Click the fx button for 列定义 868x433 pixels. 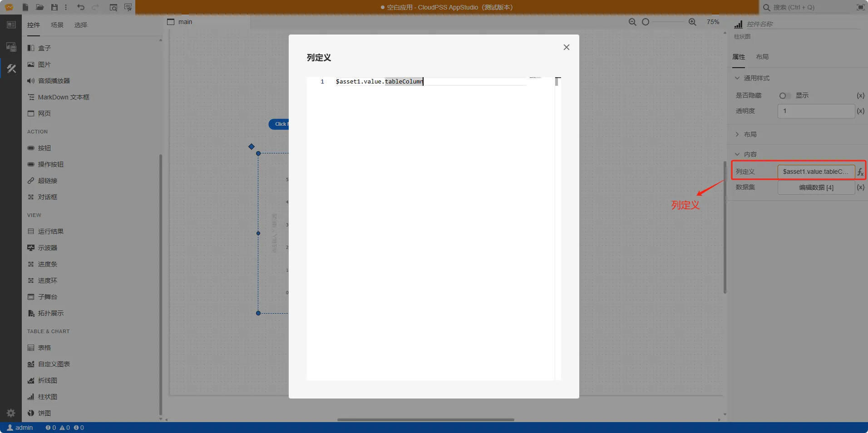click(x=860, y=172)
